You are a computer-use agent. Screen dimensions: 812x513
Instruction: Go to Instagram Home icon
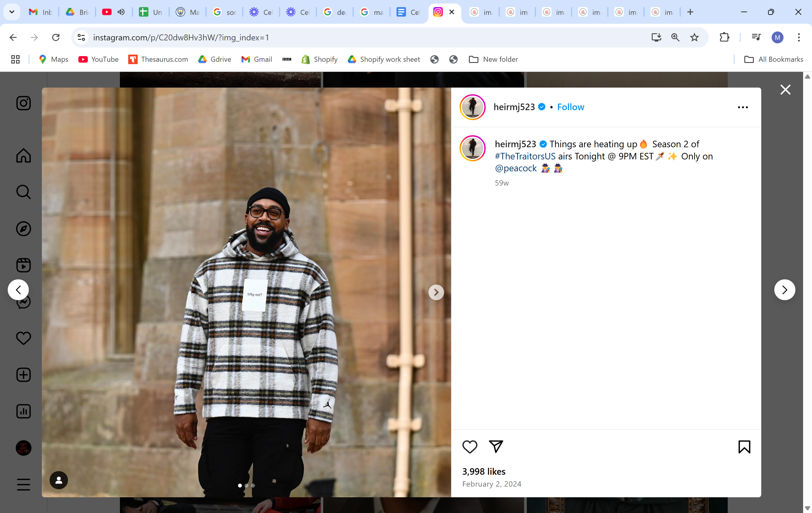pyautogui.click(x=24, y=156)
